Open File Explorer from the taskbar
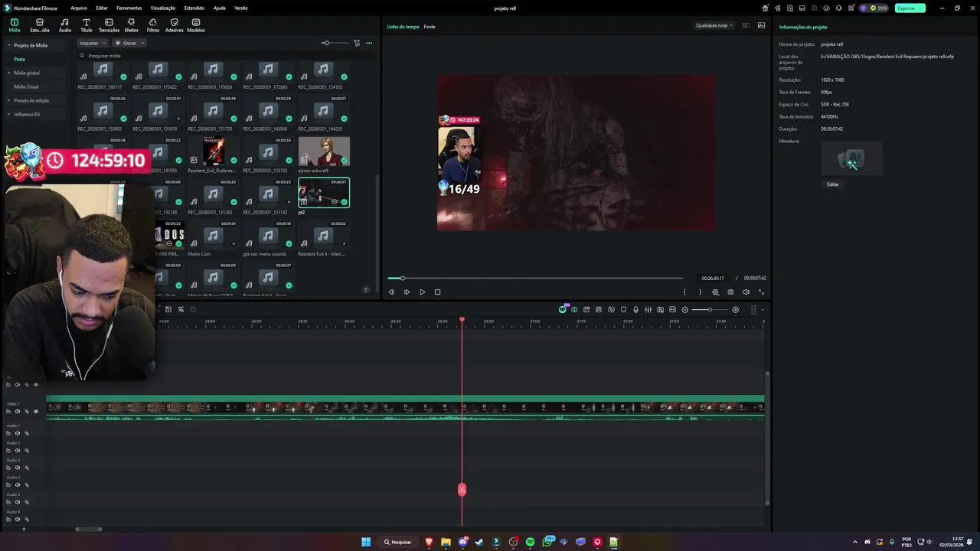 [x=446, y=542]
